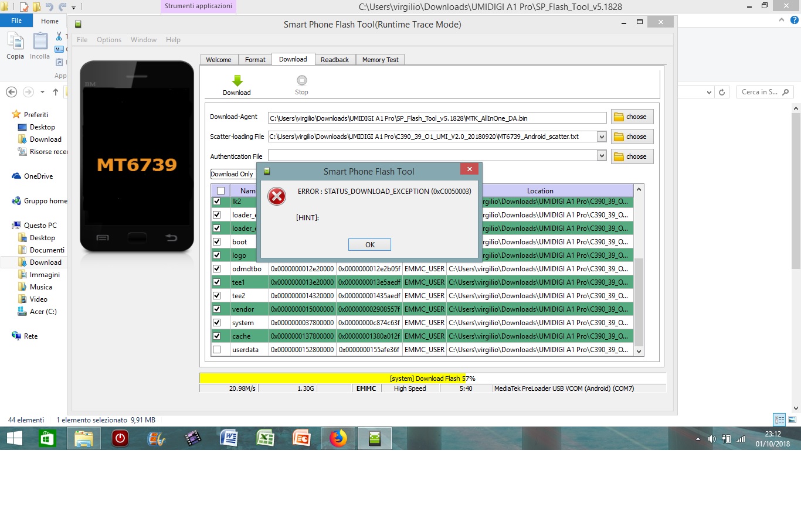The width and height of the screenshot is (801, 532).
Task: Switch to the Format tab
Action: (255, 60)
